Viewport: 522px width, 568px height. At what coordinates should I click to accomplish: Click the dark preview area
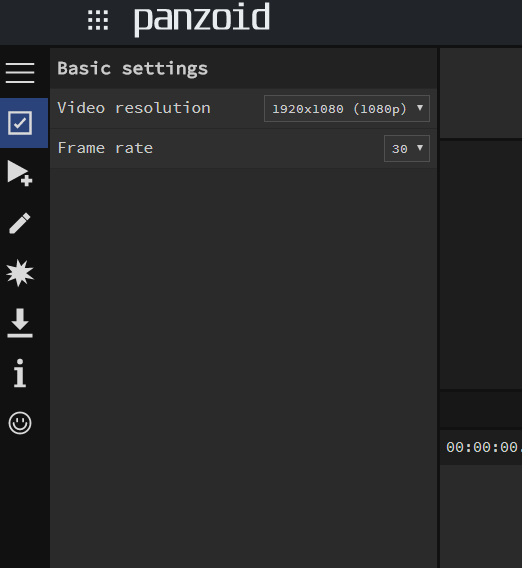pyautogui.click(x=481, y=264)
